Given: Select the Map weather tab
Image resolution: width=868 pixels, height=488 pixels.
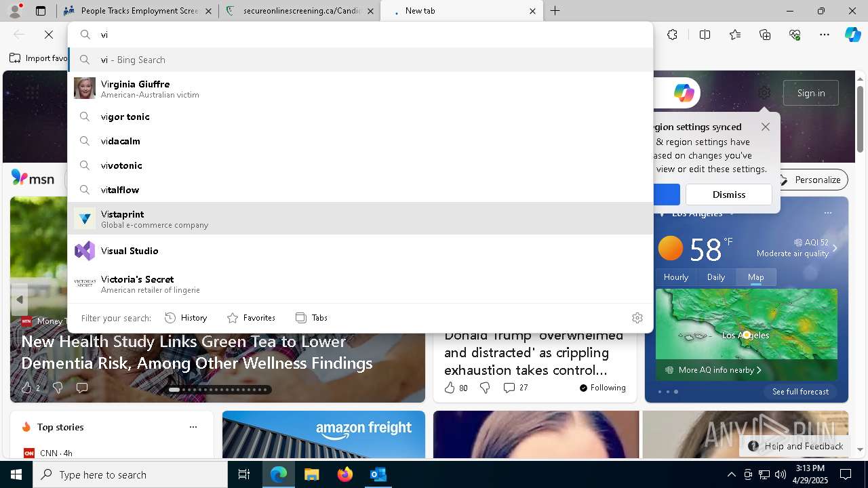Looking at the screenshot, I should (756, 277).
